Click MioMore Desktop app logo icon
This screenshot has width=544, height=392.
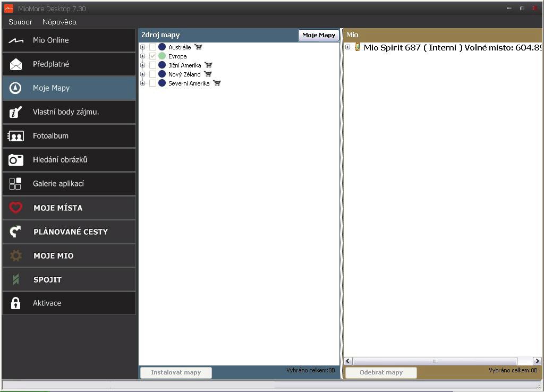pyautogui.click(x=8, y=8)
